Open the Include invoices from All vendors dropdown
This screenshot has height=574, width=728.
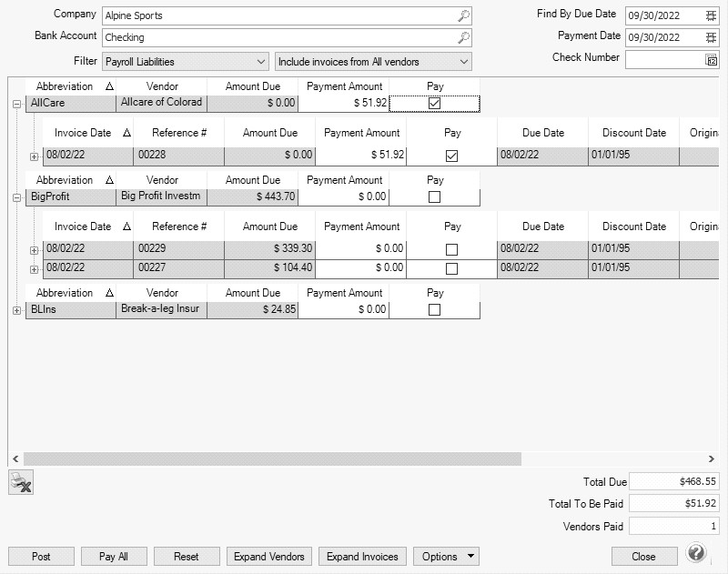tap(373, 62)
